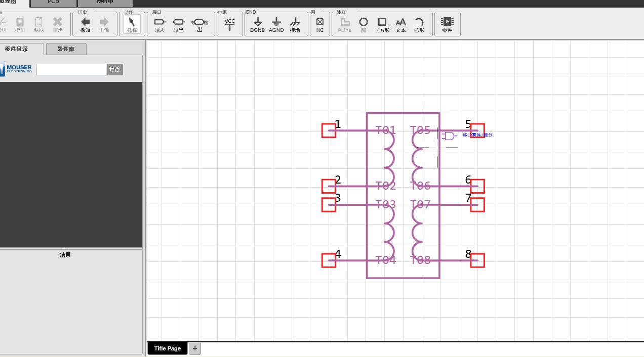This screenshot has width=644, height=357.
Task: Select the NC no-connect marker
Action: [x=320, y=24]
